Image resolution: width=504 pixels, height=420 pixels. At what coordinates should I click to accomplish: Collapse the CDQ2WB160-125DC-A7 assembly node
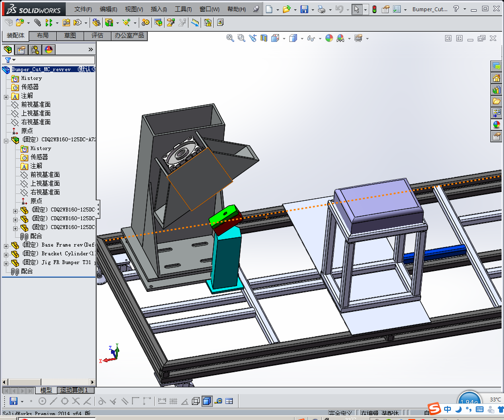pyautogui.click(x=6, y=140)
